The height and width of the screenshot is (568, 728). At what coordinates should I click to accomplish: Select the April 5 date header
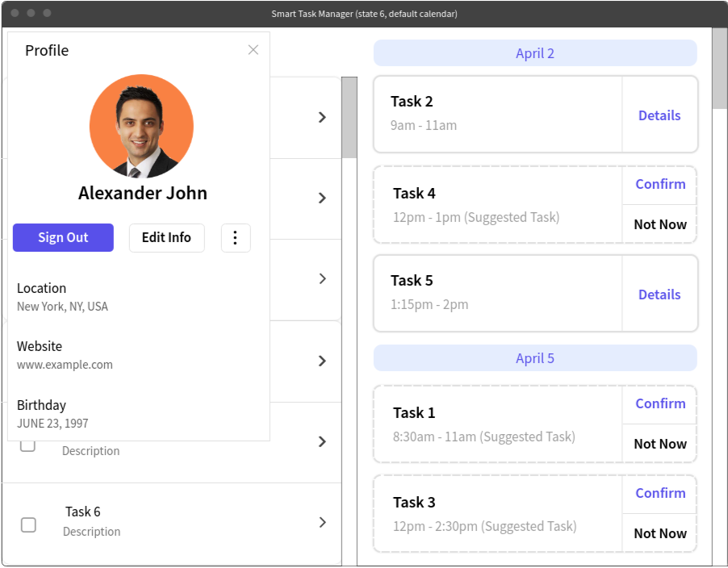535,357
